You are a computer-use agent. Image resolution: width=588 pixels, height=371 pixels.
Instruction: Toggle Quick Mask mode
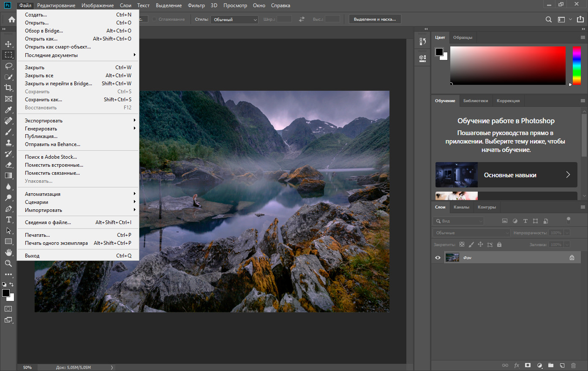[x=8, y=309]
